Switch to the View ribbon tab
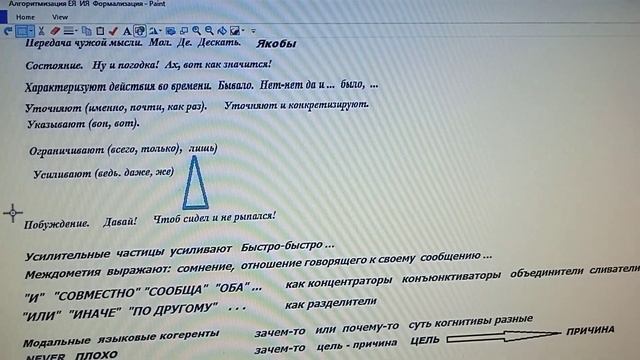640x360 pixels. [60, 17]
